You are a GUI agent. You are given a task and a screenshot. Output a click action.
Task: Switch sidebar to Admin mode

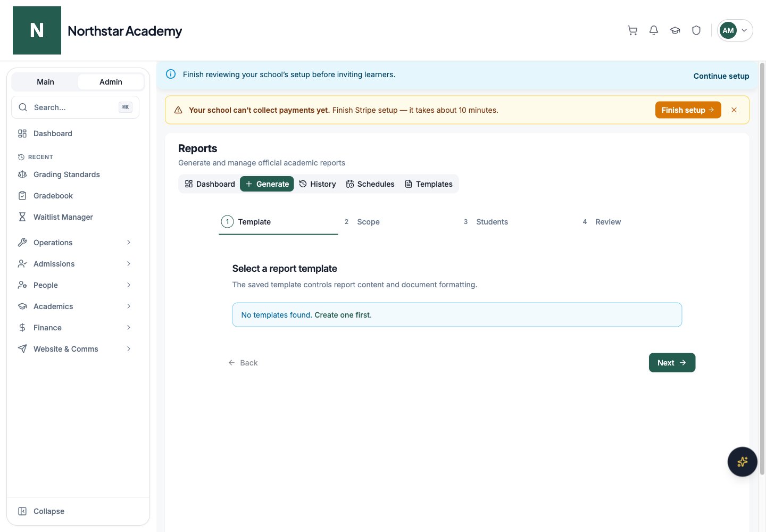[111, 82]
